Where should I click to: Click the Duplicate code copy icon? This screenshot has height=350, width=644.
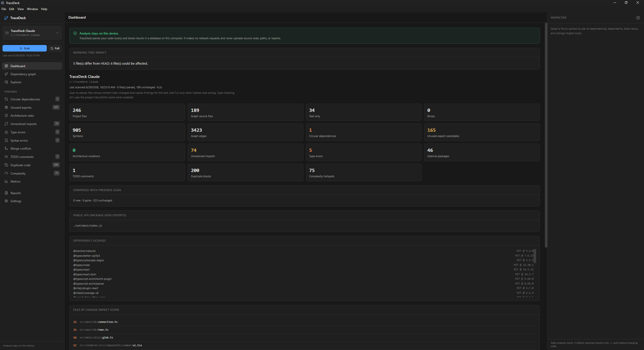pos(6,165)
